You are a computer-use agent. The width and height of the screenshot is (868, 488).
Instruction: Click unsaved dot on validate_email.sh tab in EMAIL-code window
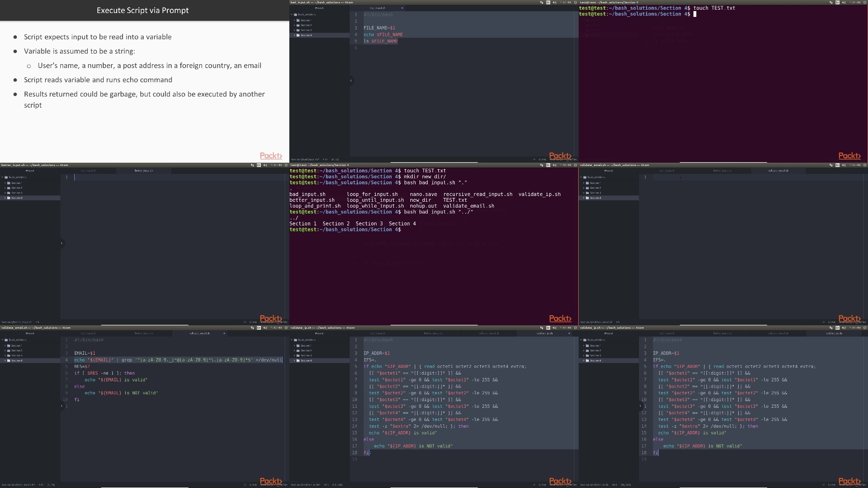pos(224,333)
